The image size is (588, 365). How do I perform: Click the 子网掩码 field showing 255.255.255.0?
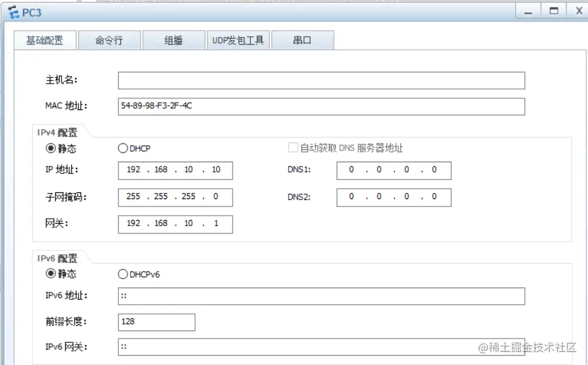coord(175,197)
